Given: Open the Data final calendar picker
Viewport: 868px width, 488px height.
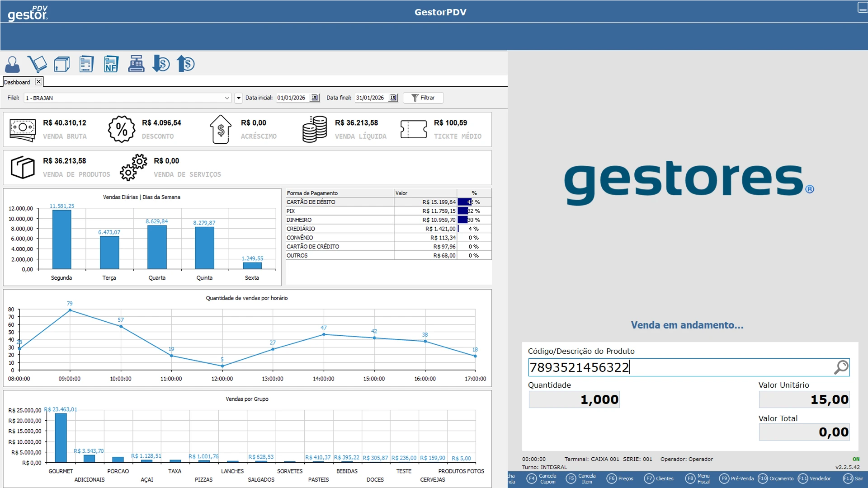Looking at the screenshot, I should pyautogui.click(x=393, y=98).
